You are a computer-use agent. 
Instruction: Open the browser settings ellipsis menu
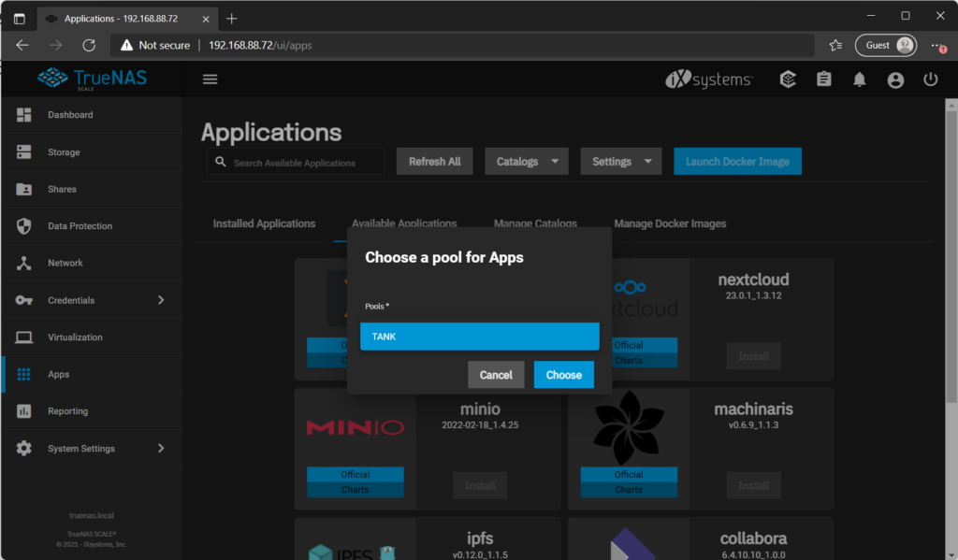936,45
